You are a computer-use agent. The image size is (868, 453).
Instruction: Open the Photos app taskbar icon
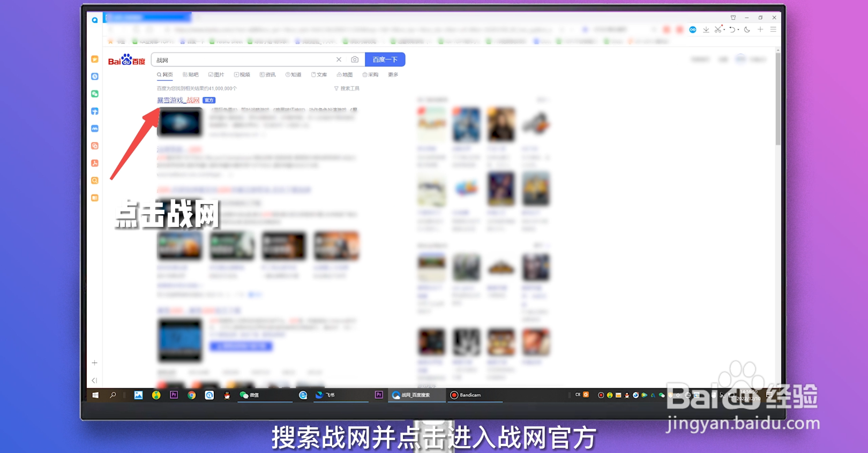(138, 395)
